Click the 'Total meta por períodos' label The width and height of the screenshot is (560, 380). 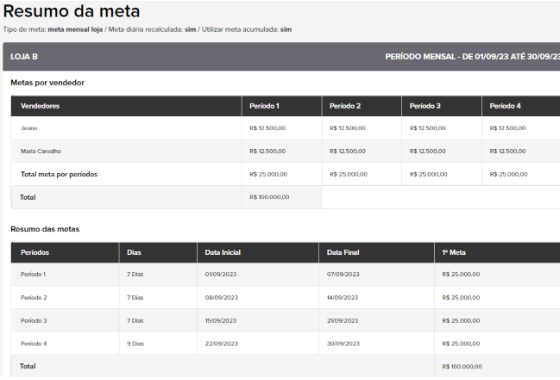pos(59,174)
